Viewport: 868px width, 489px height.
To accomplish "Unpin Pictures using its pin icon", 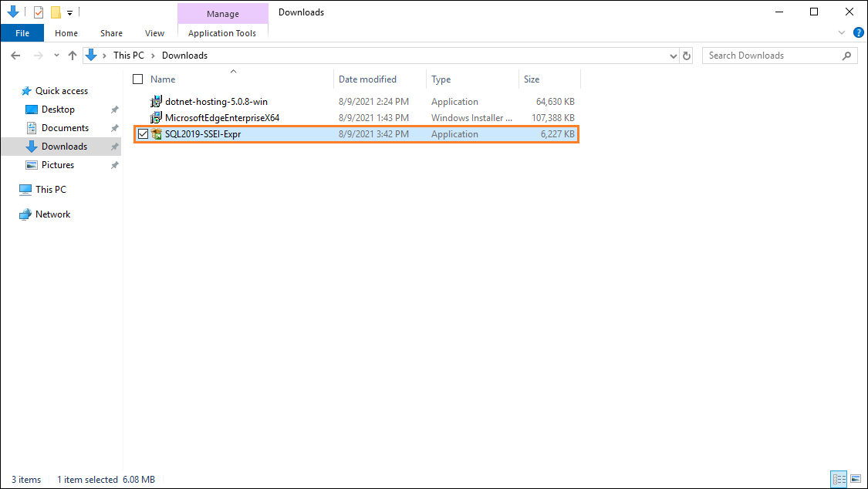I will coord(114,164).
